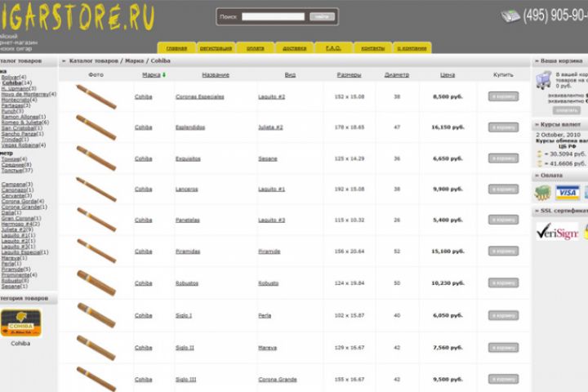Add Siglo III to cart

(503, 379)
